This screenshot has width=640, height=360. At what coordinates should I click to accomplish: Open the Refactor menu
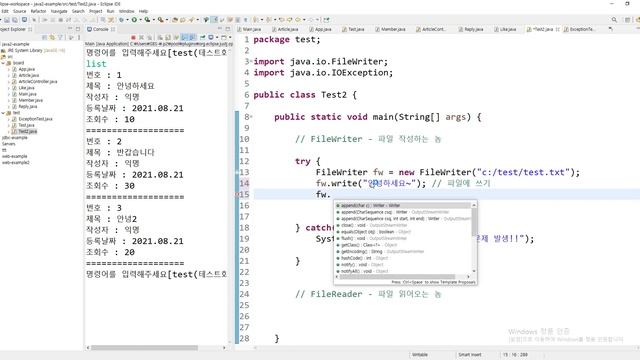point(38,11)
